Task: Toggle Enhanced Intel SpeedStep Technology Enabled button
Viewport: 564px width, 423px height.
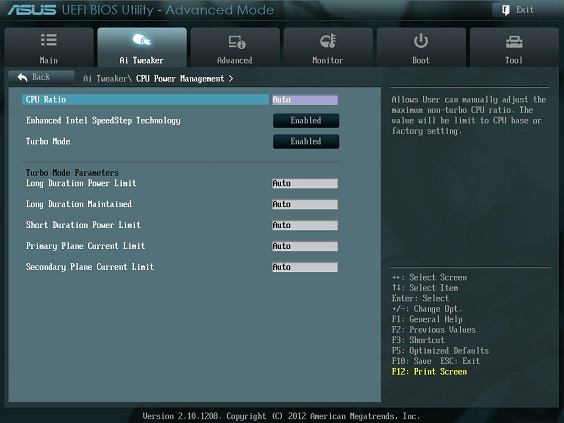Action: (x=306, y=120)
